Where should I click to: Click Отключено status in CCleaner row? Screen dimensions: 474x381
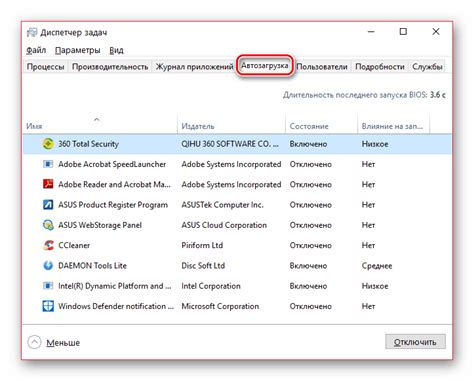tap(311, 245)
